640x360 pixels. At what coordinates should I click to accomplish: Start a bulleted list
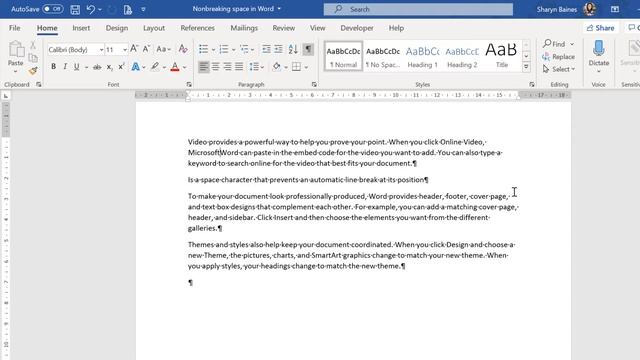(203, 49)
